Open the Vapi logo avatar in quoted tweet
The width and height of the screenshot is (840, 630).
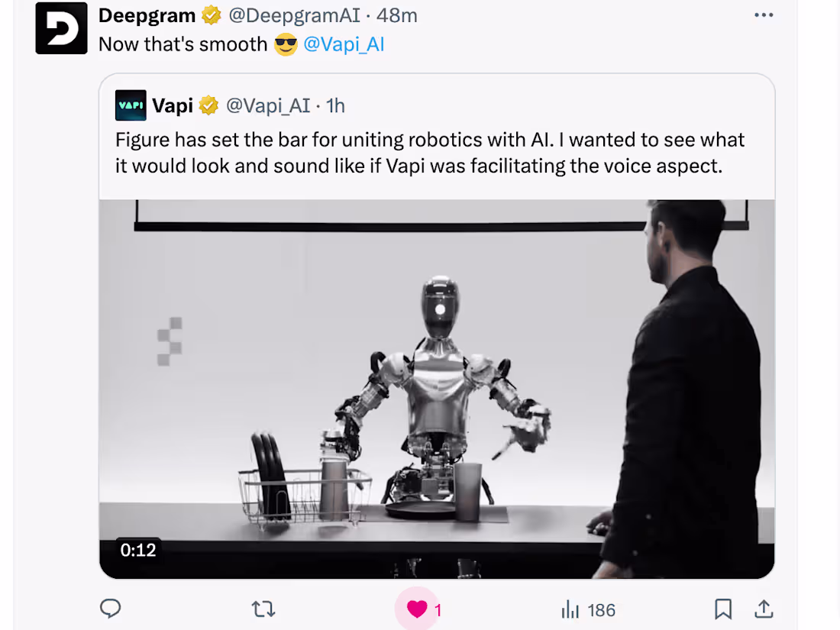tap(131, 105)
